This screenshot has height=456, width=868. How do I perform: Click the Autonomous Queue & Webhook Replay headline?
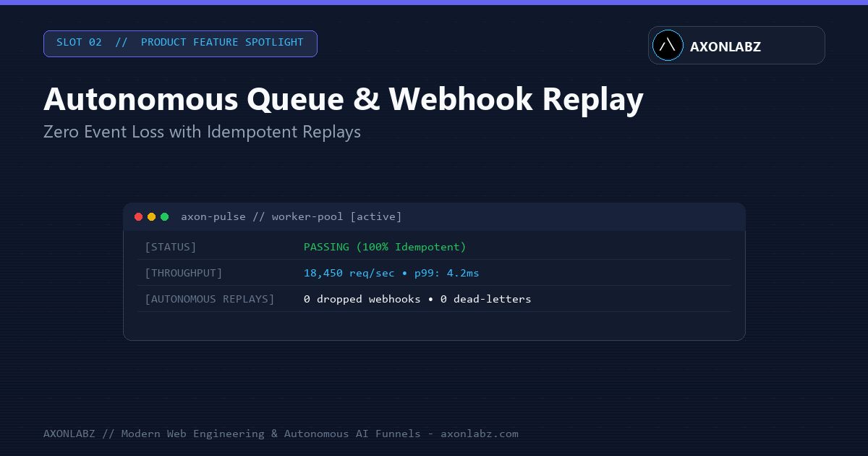344,99
